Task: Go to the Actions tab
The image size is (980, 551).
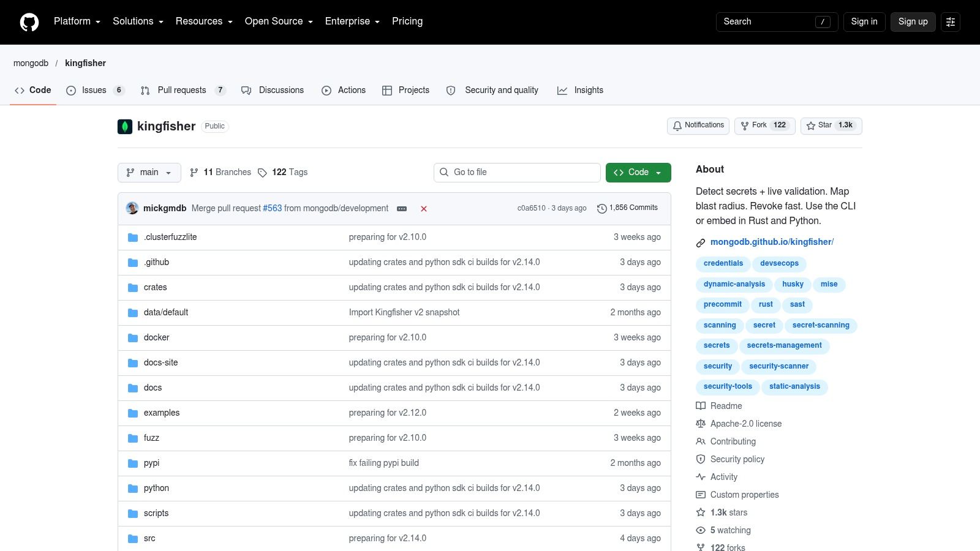Action: click(344, 90)
